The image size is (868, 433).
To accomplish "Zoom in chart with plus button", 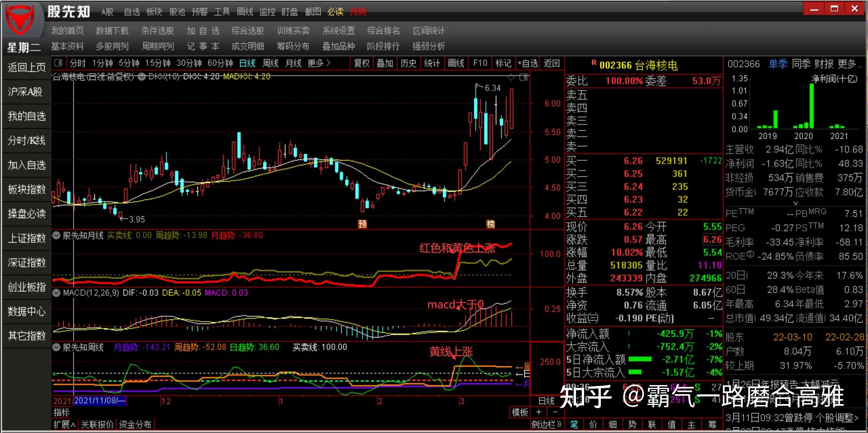I will click(x=538, y=412).
